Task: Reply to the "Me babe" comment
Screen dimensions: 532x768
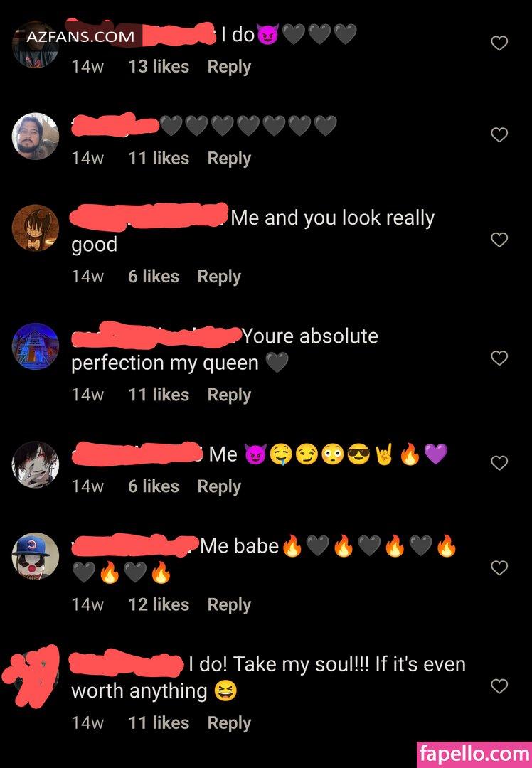Action: point(229,605)
